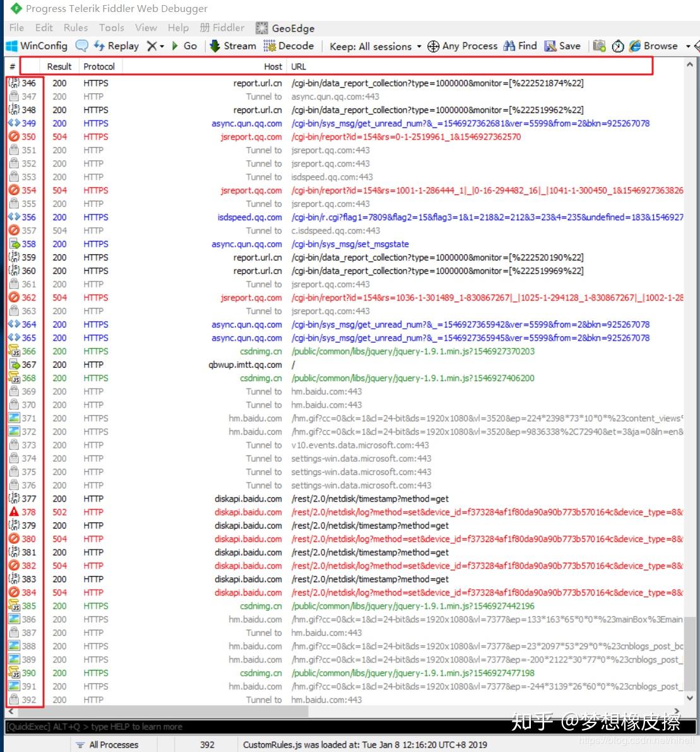
Task: Select c.isdspeed.qq.com:443 tunnel row 357
Action: (x=335, y=231)
